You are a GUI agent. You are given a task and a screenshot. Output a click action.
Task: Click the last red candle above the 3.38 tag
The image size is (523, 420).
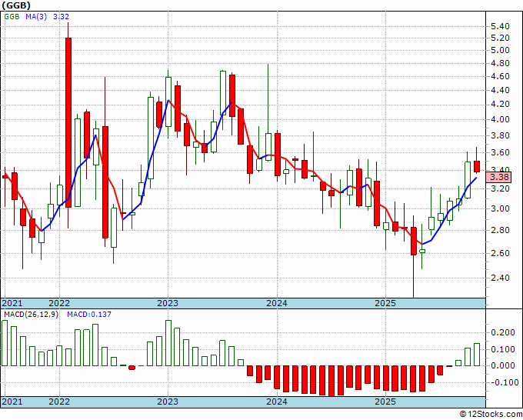pos(477,166)
